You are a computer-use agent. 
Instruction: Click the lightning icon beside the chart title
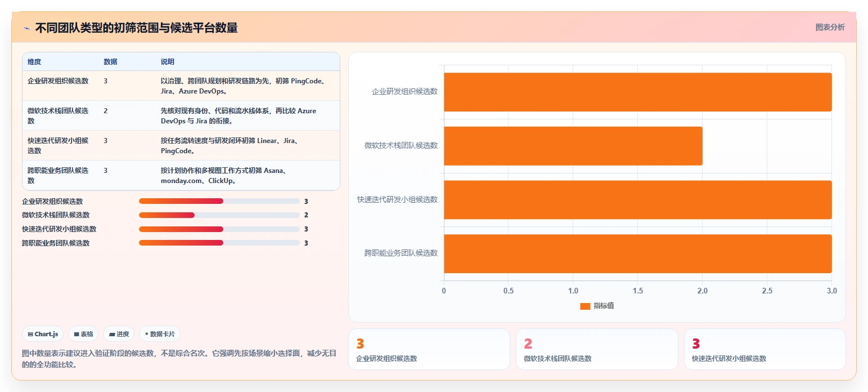(x=26, y=28)
